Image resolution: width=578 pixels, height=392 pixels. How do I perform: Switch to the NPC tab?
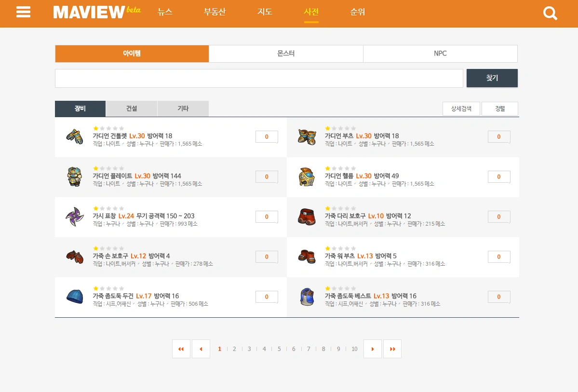440,54
